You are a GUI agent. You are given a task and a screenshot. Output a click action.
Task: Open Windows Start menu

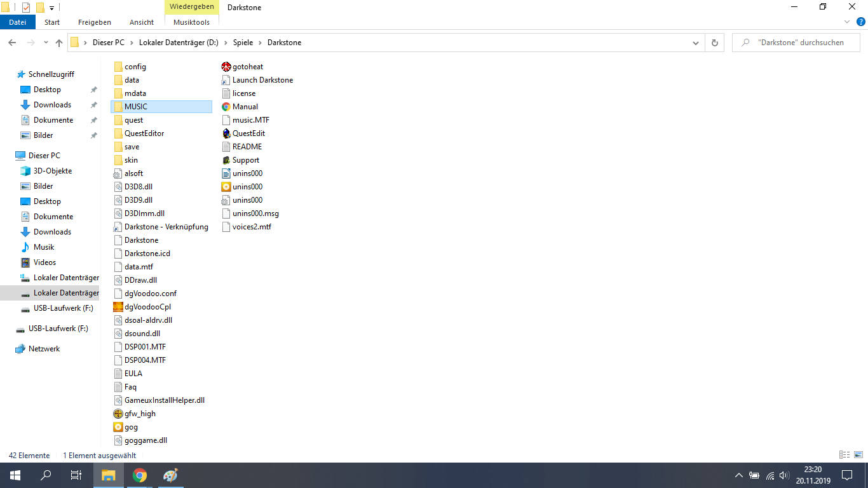(15, 475)
